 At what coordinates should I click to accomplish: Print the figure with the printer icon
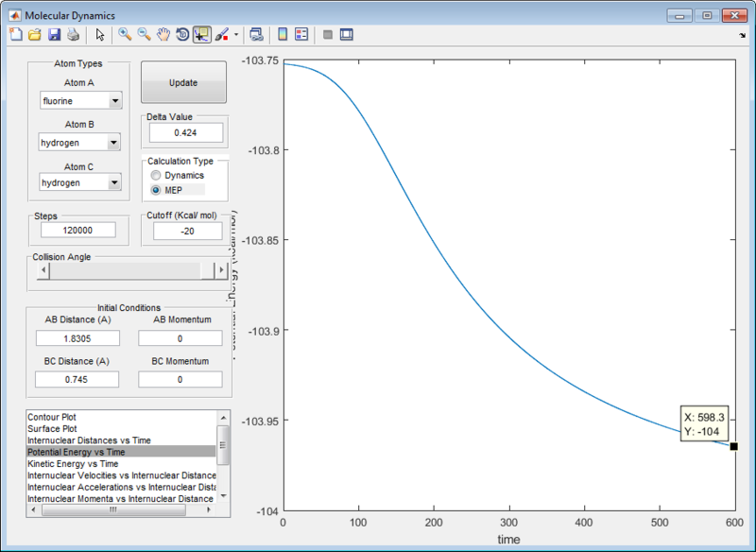coord(73,35)
